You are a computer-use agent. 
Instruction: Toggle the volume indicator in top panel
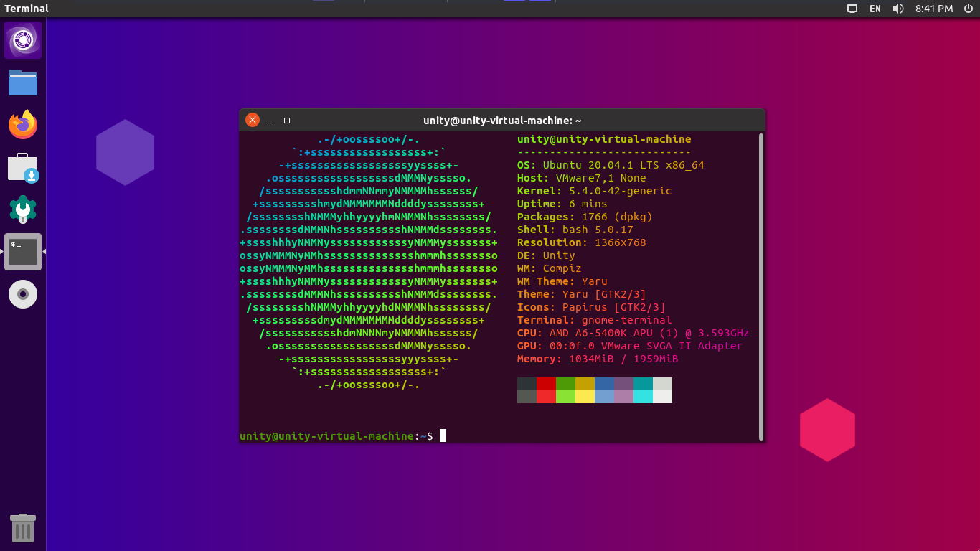[x=898, y=9]
